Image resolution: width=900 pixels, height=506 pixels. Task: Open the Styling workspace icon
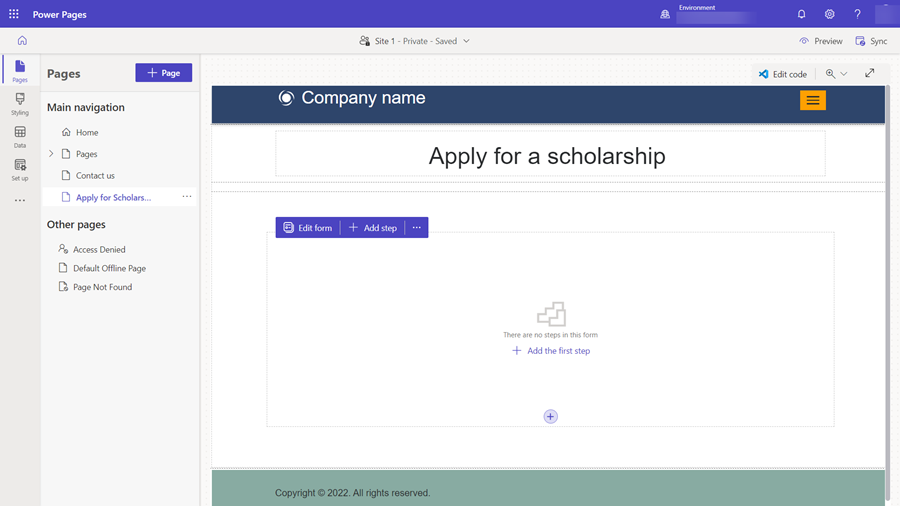point(20,104)
